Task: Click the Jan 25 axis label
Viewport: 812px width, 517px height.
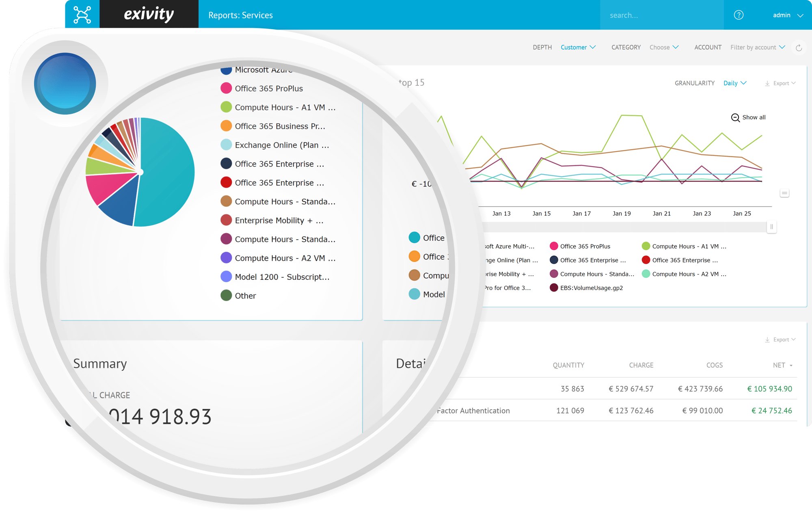Action: (x=742, y=213)
